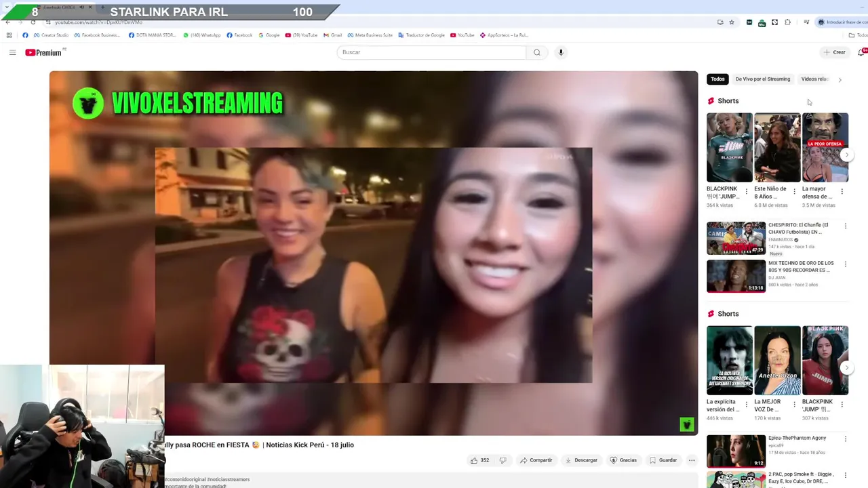
Task: Open the MIX TECHNO DE ORO thumbnail
Action: pyautogui.click(x=736, y=277)
